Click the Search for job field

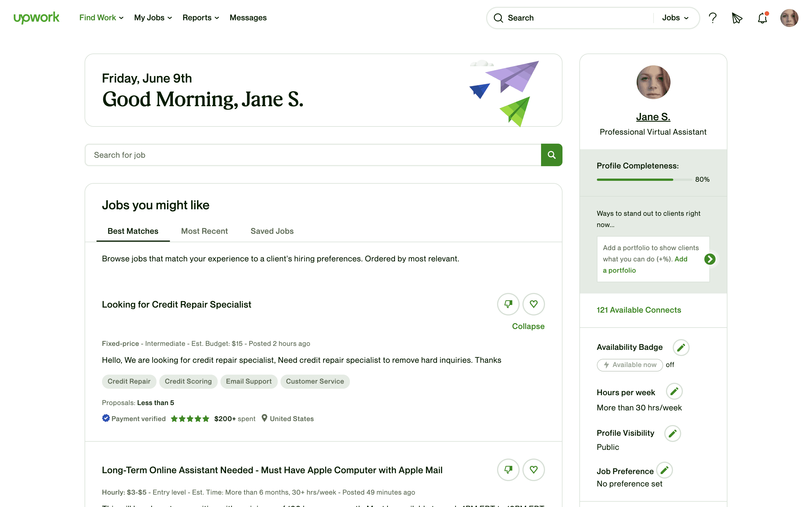[x=312, y=155]
